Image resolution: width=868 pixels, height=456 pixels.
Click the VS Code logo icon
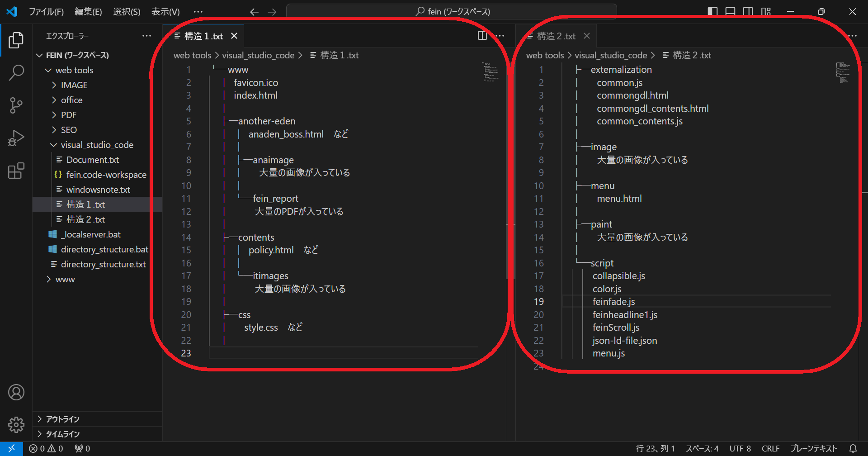click(12, 12)
